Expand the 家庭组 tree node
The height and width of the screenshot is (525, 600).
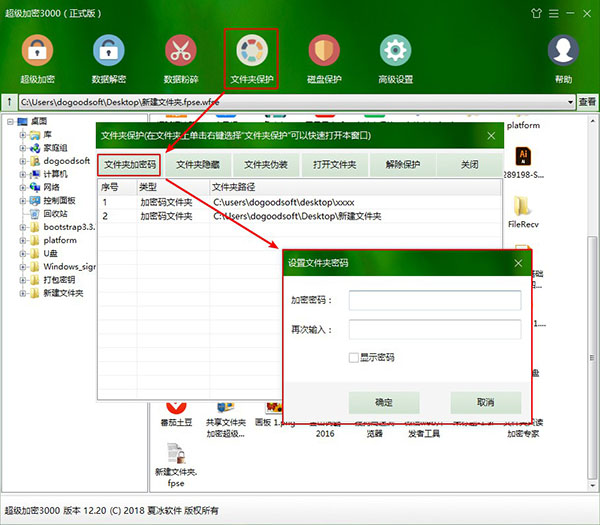pyautogui.click(x=23, y=148)
